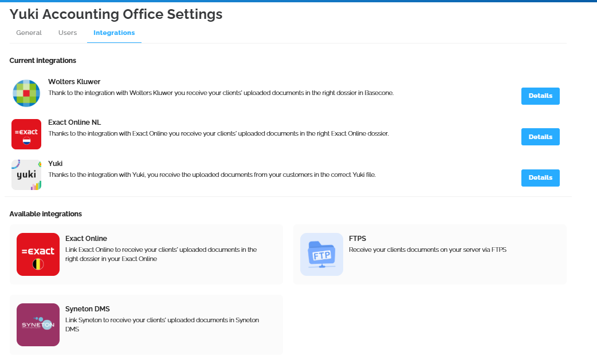Click the Exact Online card title
597x364 pixels.
pos(86,239)
